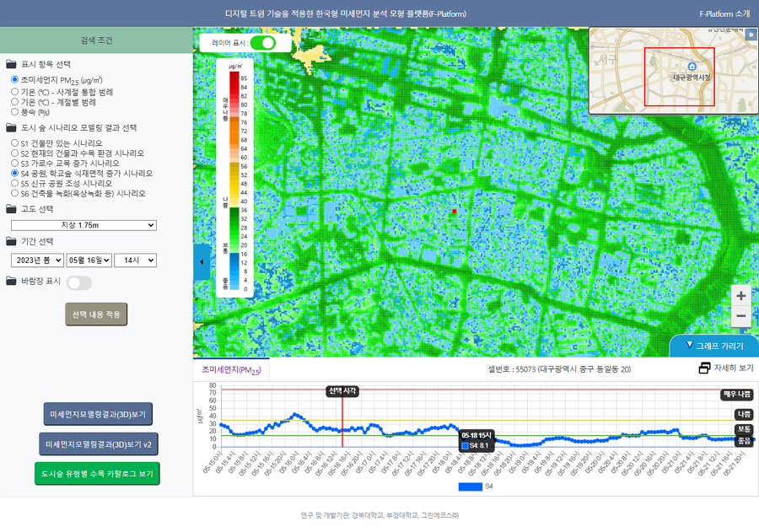Select 풍속 radio option
This screenshot has width=759, height=532.
tap(15, 112)
